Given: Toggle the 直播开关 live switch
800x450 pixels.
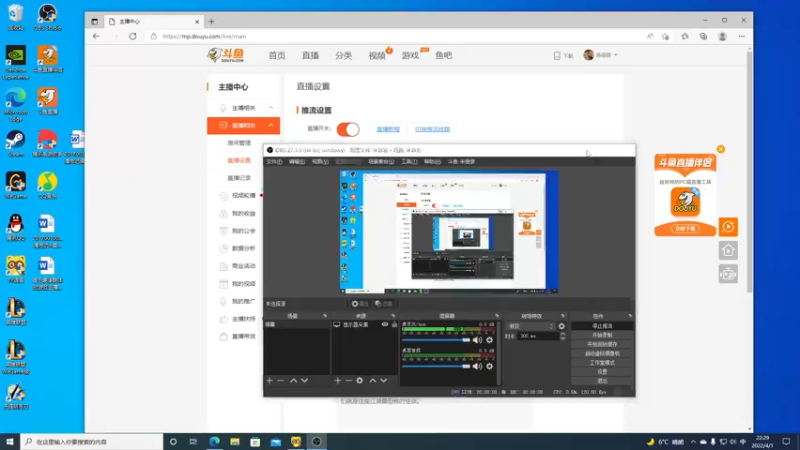Looking at the screenshot, I should pos(348,129).
